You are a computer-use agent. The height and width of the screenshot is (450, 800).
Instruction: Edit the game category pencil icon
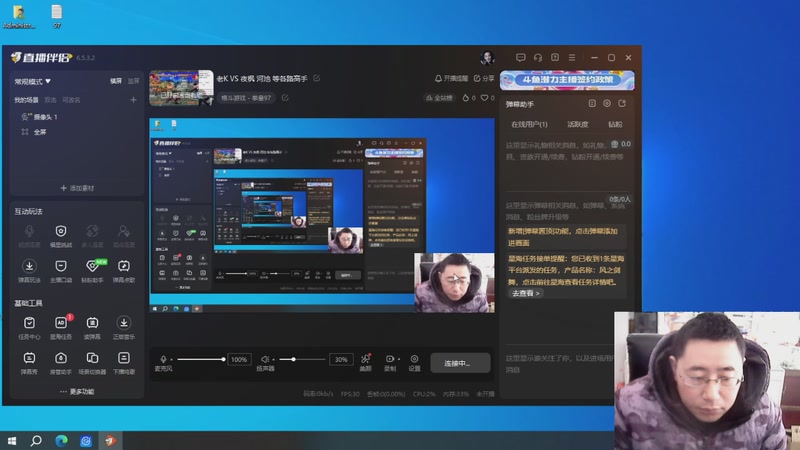tap(285, 97)
